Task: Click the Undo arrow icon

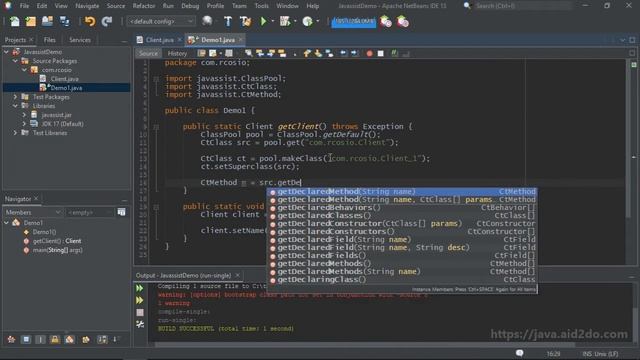Action: click(90, 21)
